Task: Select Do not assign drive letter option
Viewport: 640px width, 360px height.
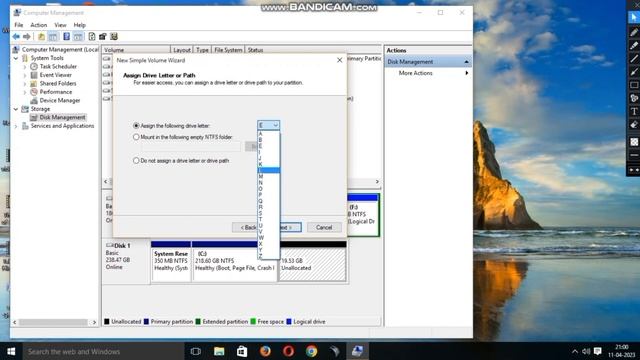Action: (136, 161)
